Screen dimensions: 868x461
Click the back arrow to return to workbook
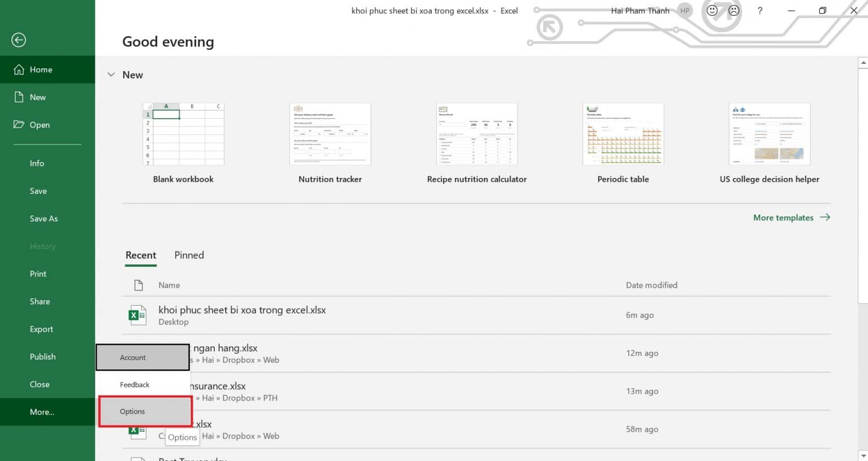pyautogui.click(x=19, y=40)
